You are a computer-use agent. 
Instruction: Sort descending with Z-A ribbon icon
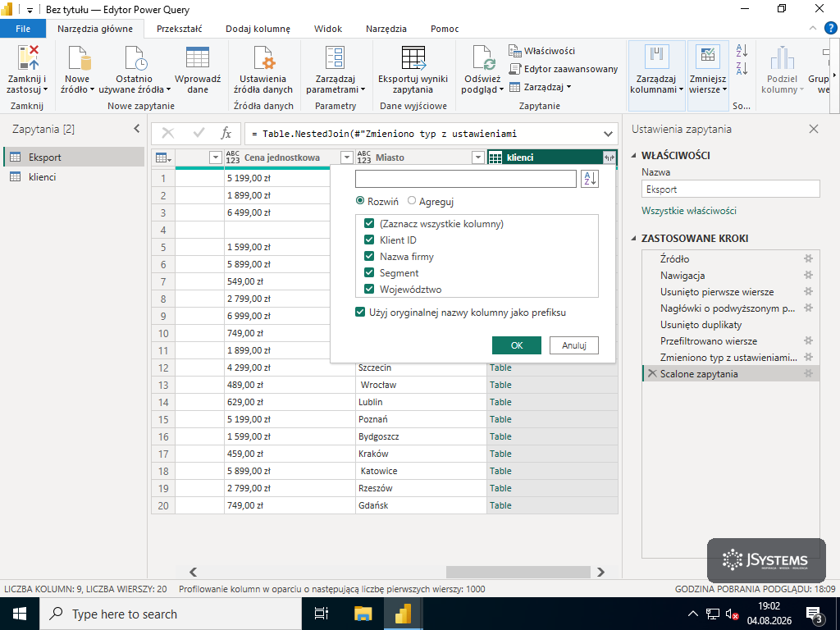tap(742, 68)
